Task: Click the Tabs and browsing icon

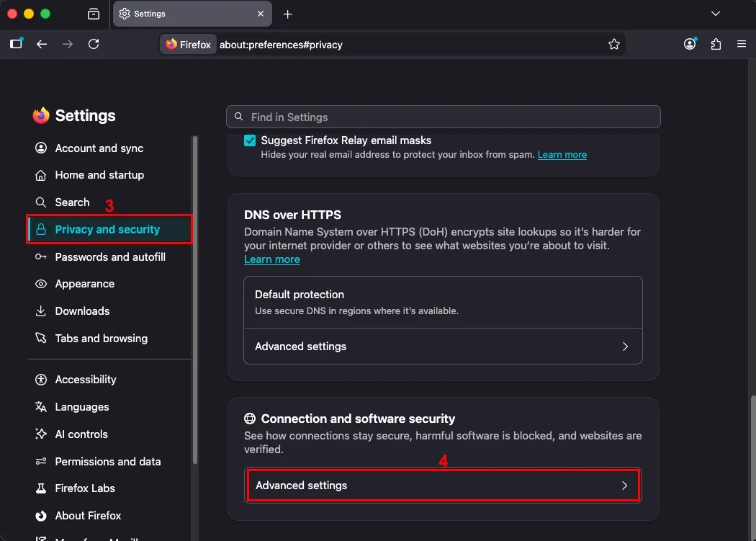Action: [41, 338]
